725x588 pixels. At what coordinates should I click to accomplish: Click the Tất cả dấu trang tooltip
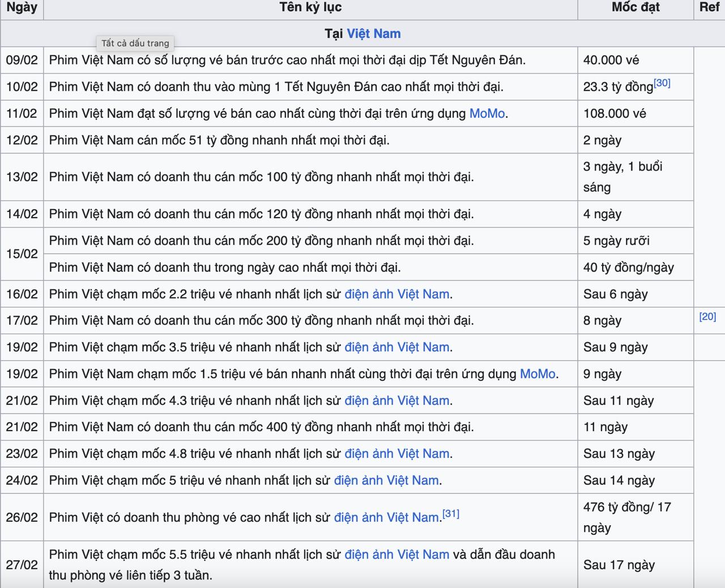(x=135, y=43)
